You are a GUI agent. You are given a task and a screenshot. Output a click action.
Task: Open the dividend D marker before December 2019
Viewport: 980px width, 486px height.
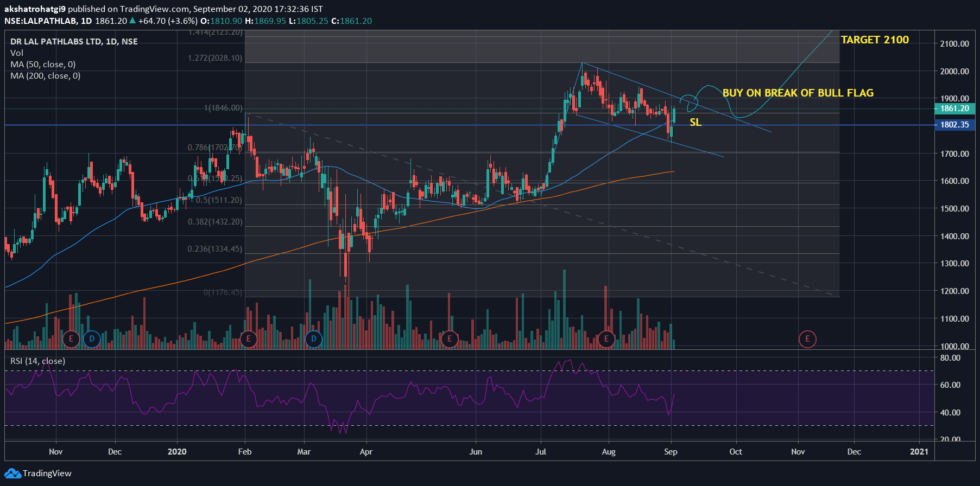coord(92,339)
